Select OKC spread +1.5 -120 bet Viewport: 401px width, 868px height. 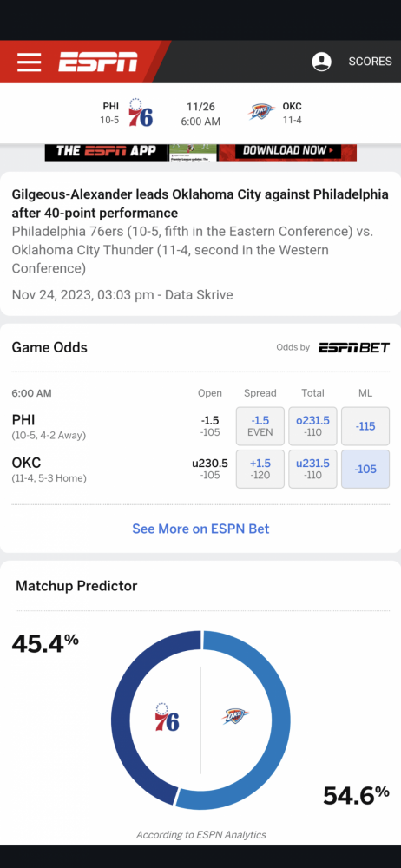(260, 469)
